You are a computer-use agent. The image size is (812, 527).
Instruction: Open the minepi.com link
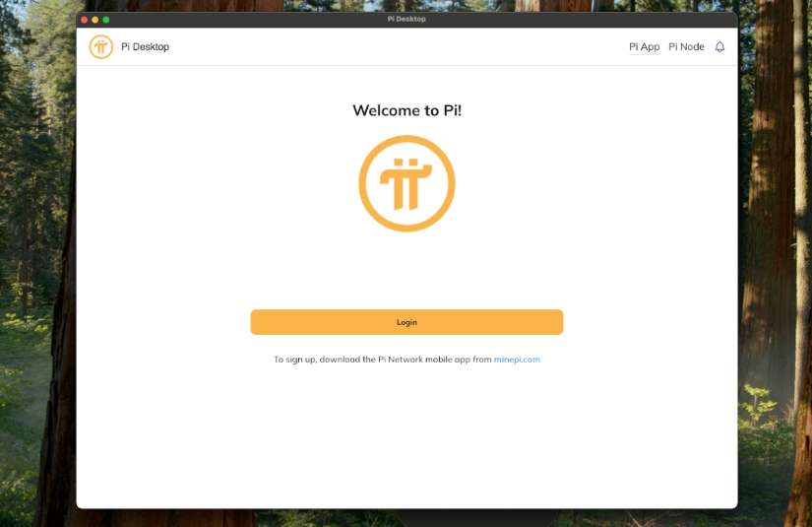coord(517,360)
